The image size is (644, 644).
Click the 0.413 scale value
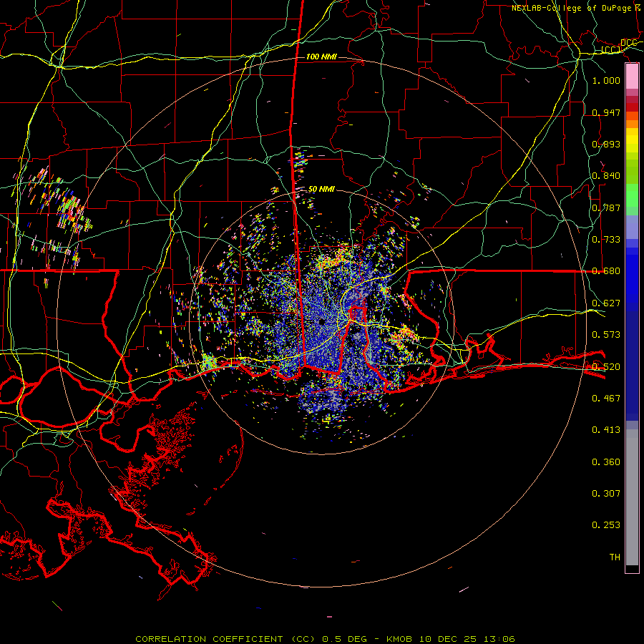coord(606,429)
